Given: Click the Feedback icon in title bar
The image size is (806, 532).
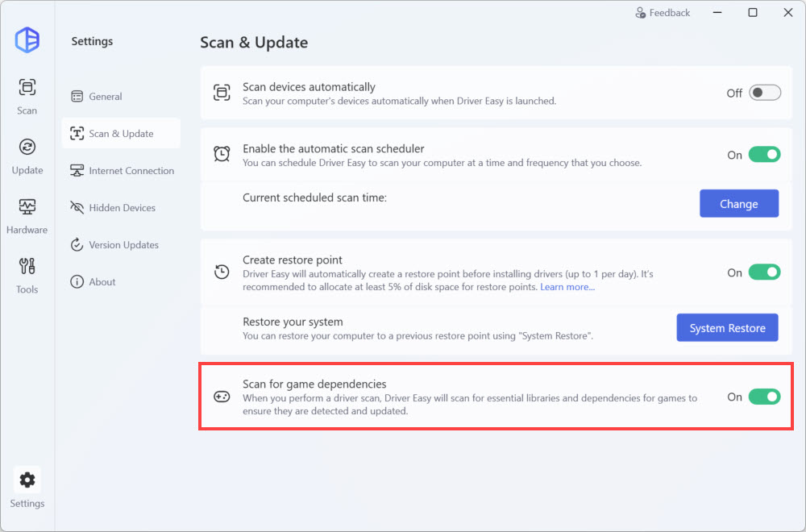Looking at the screenshot, I should 641,13.
